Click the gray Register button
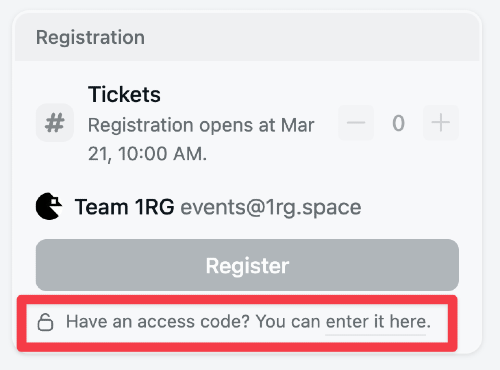 pos(247,265)
